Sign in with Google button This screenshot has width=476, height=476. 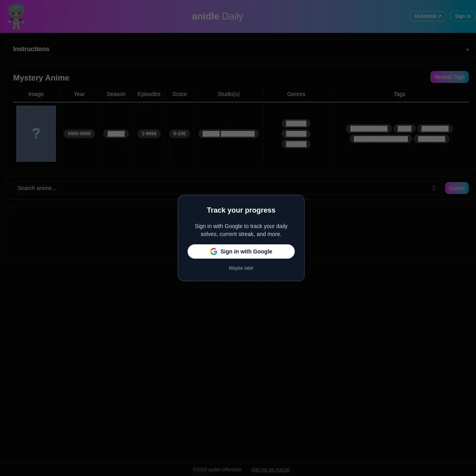pos(241,251)
